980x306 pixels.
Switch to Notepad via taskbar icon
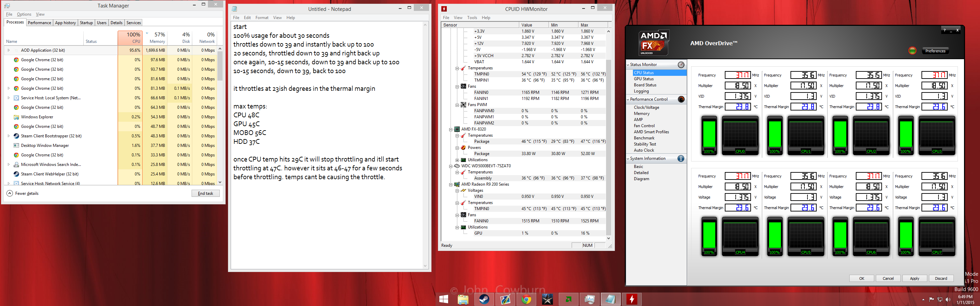610,299
